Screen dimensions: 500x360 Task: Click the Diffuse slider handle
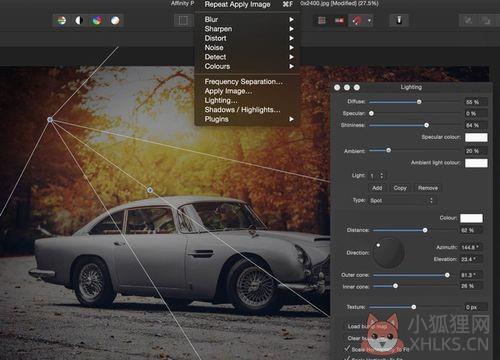click(419, 102)
